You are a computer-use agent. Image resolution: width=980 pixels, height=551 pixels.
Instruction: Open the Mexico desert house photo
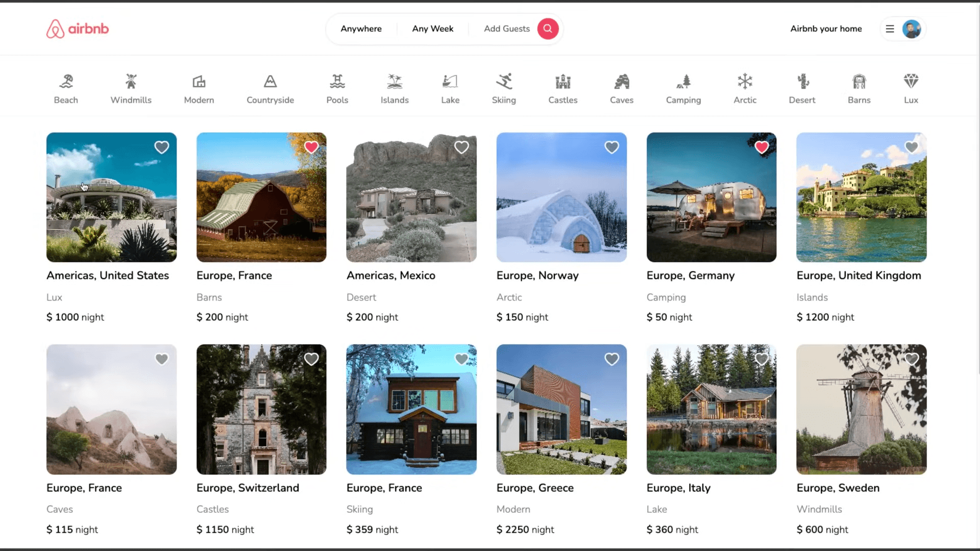(x=411, y=197)
